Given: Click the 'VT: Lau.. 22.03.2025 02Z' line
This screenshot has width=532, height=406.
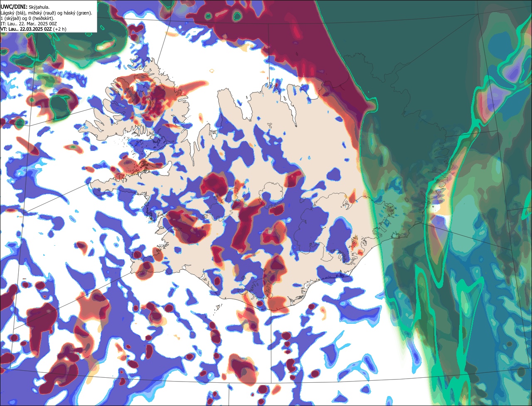Looking at the screenshot, I should [x=33, y=29].
